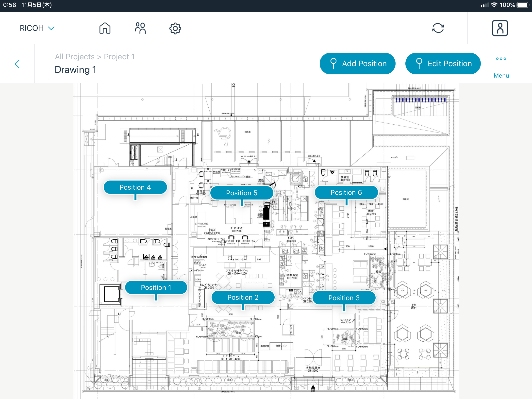Select the Position 6 marker
The height and width of the screenshot is (399, 532).
click(346, 192)
